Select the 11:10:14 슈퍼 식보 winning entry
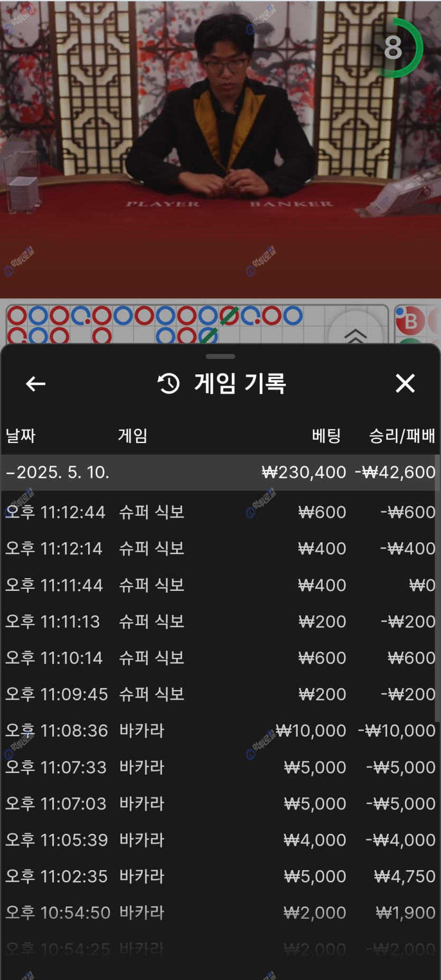The image size is (441, 980). (x=220, y=658)
